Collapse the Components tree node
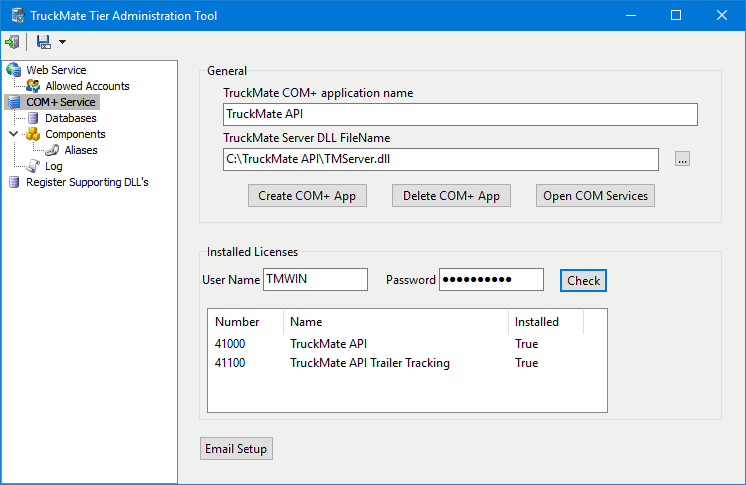This screenshot has width=746, height=485. [13, 134]
